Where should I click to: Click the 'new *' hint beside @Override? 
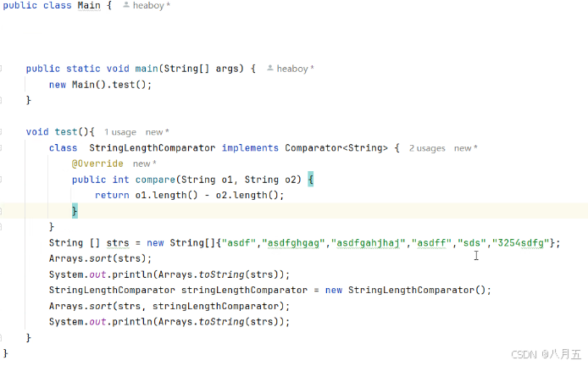[144, 164]
